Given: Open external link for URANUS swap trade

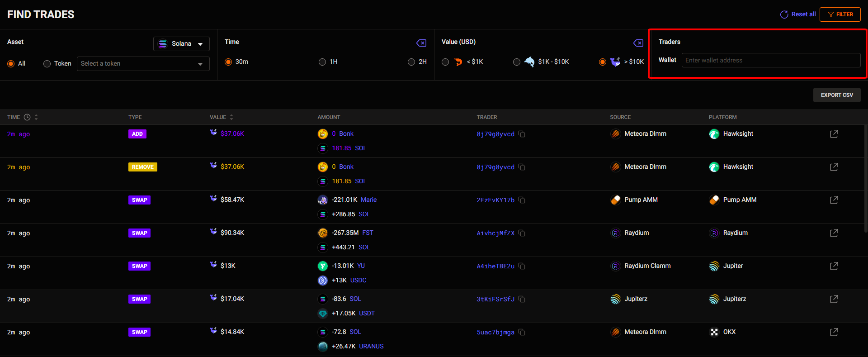Looking at the screenshot, I should (834, 332).
